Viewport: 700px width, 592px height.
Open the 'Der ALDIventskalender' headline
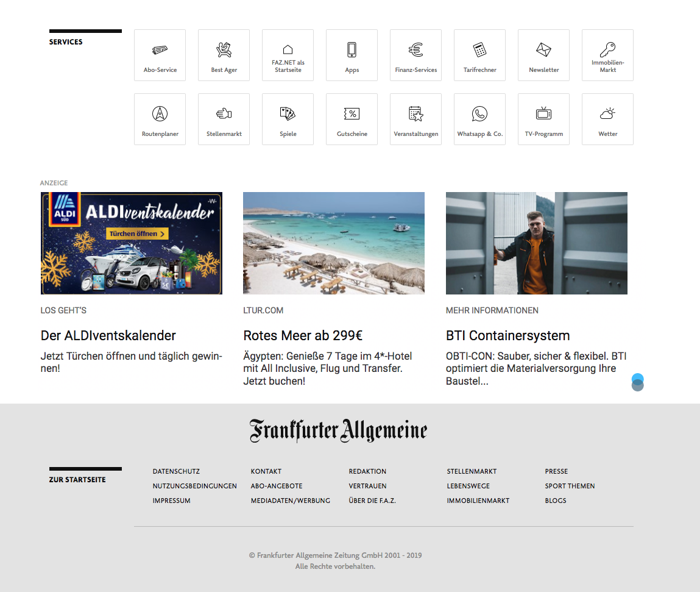tap(108, 335)
